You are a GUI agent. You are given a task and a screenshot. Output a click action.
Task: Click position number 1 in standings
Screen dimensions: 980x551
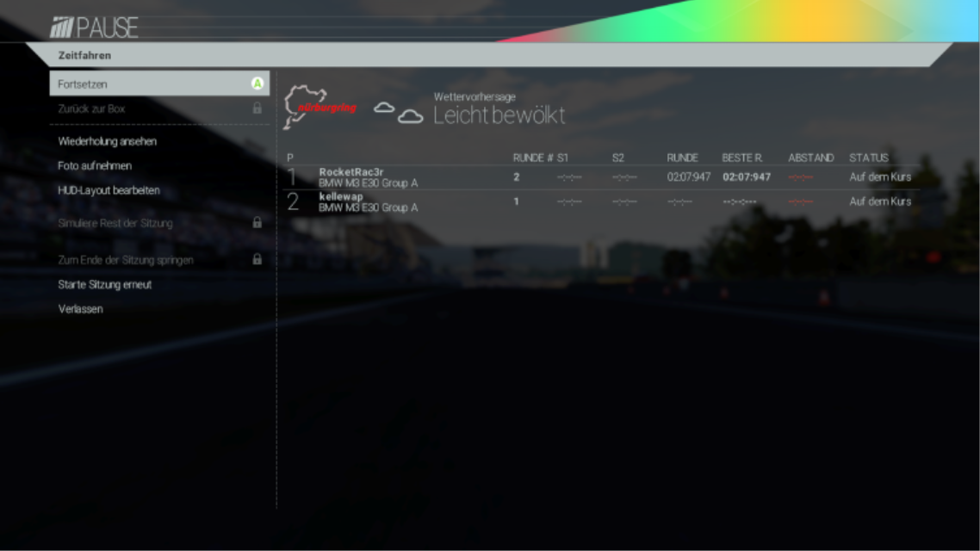point(291,177)
